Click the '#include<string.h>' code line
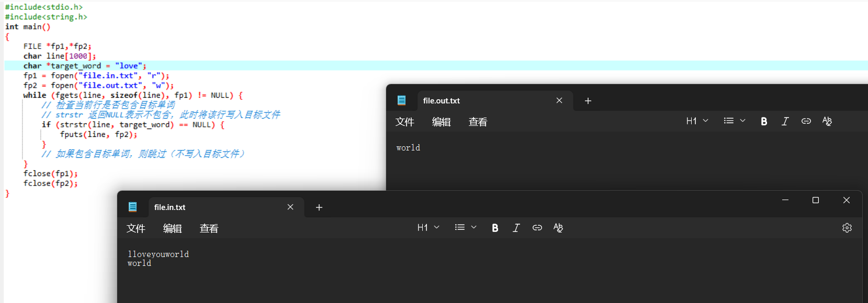The image size is (868, 303). pos(46,17)
